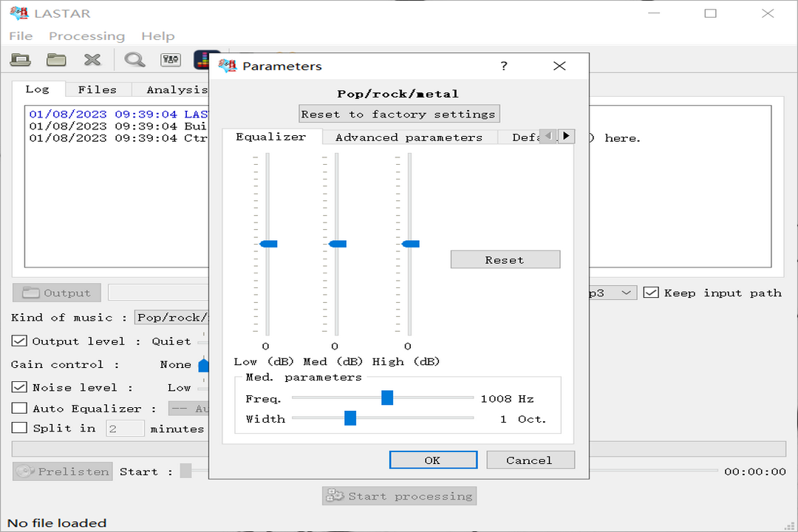The image size is (798, 532).
Task: Click the colorful spectrum bars toolbar icon
Action: click(x=203, y=60)
